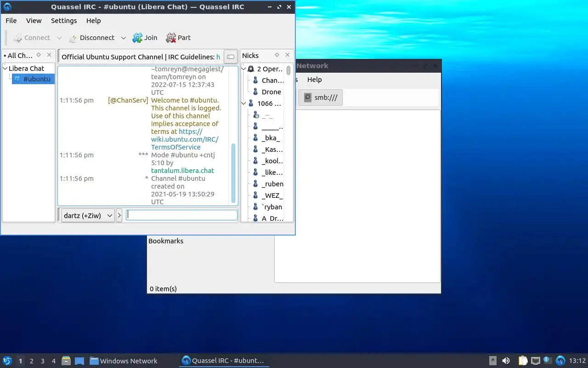Open the dartz (+Ziw) nick dropdown

[88, 215]
